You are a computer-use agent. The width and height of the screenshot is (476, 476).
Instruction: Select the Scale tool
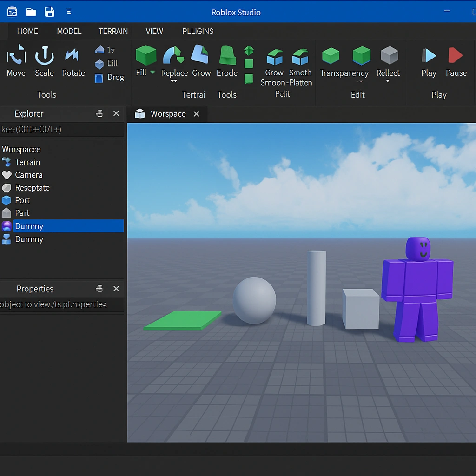[x=44, y=60]
